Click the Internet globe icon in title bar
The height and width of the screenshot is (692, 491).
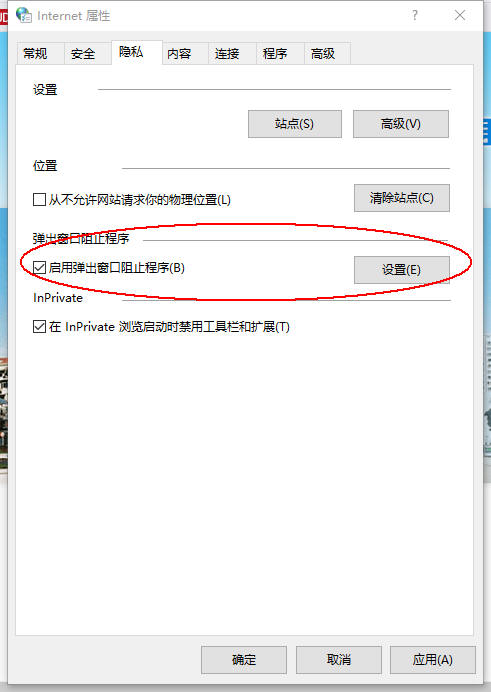(23, 15)
